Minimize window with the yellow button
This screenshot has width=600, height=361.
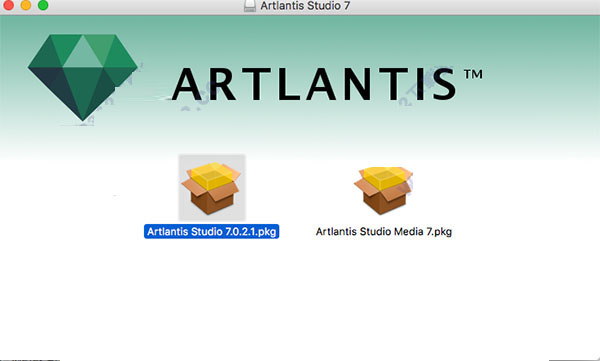point(26,5)
